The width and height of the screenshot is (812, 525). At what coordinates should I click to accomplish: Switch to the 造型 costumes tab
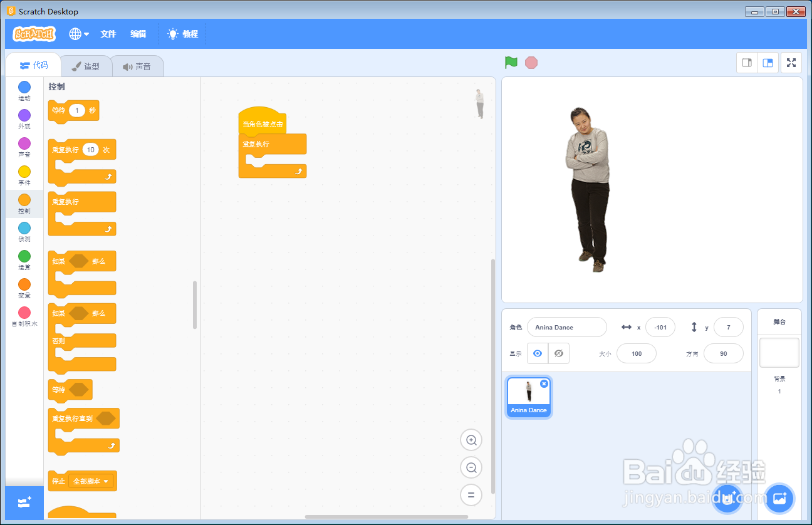pyautogui.click(x=86, y=66)
